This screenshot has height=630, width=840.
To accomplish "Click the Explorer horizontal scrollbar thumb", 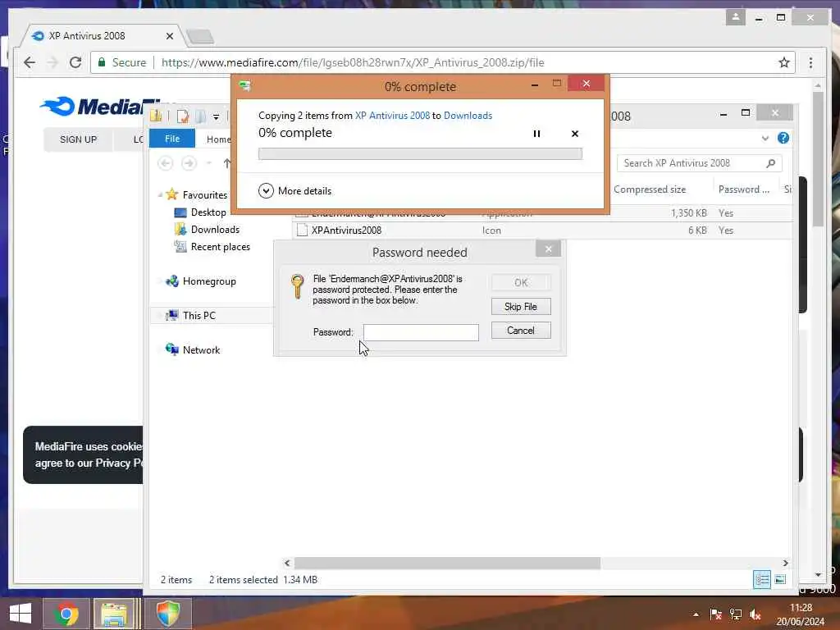I will [x=447, y=563].
